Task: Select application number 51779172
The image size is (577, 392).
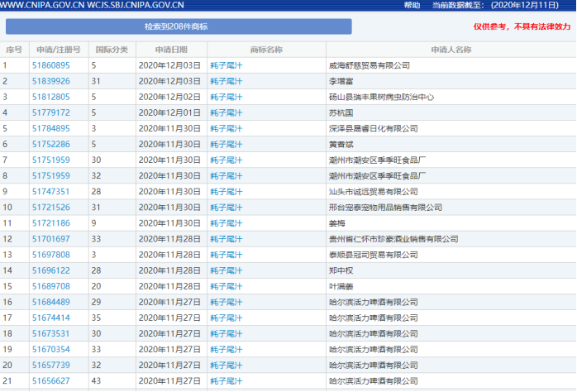Action: pyautogui.click(x=50, y=112)
